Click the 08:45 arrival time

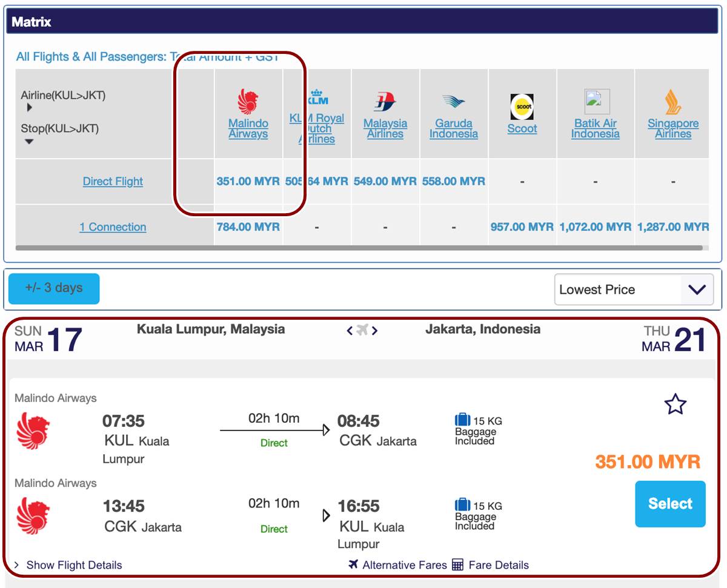(359, 421)
